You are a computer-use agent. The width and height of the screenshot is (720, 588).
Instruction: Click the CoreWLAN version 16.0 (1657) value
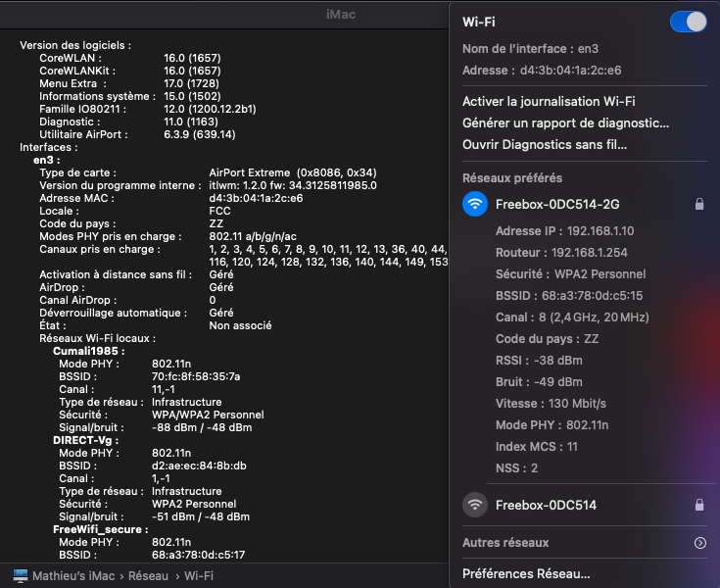pos(192,59)
